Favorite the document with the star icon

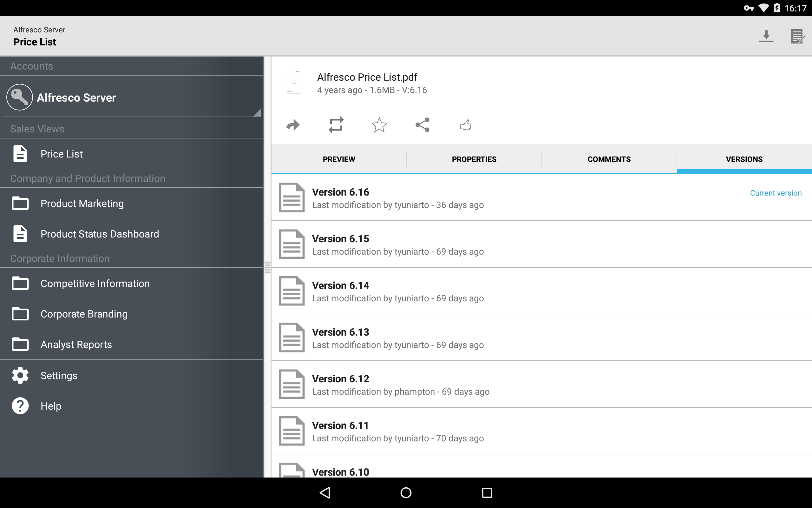click(x=379, y=125)
